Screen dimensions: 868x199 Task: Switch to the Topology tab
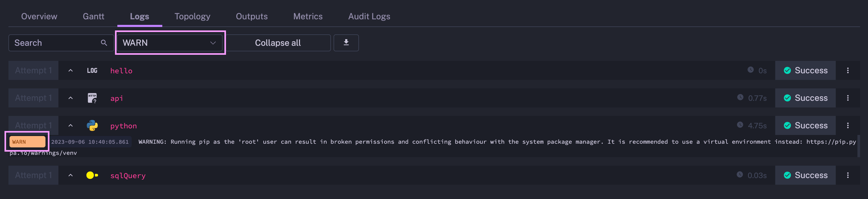[192, 16]
